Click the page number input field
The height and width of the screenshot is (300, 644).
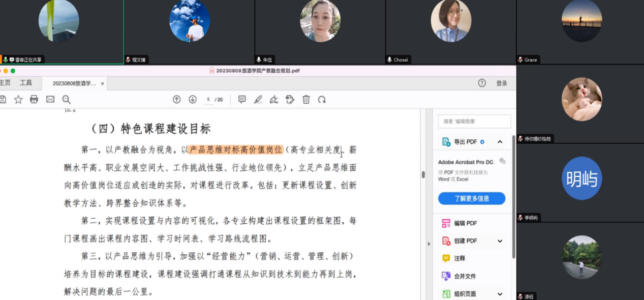click(x=209, y=100)
